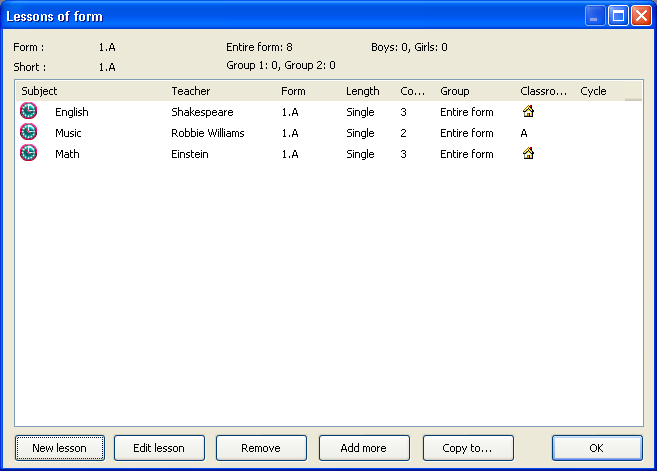Sort by the Teacher column header
This screenshot has height=471, width=657.
190,91
